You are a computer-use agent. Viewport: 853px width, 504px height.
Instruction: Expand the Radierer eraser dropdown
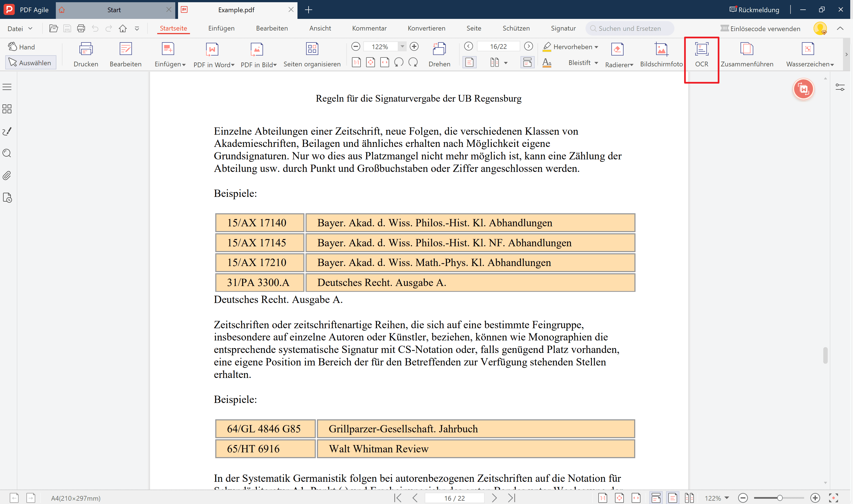click(x=632, y=65)
